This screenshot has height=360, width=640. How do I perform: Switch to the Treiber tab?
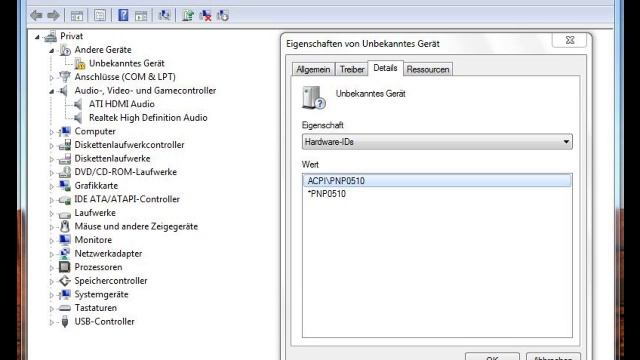(x=352, y=69)
